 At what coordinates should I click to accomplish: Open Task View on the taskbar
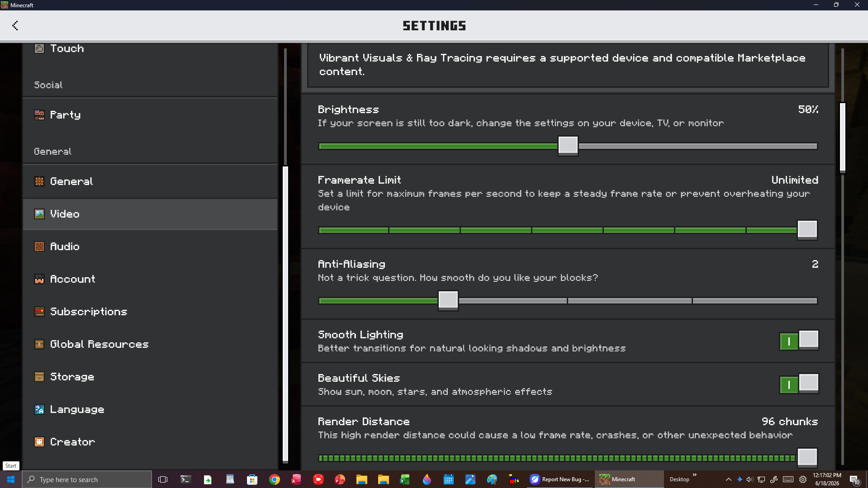click(163, 479)
